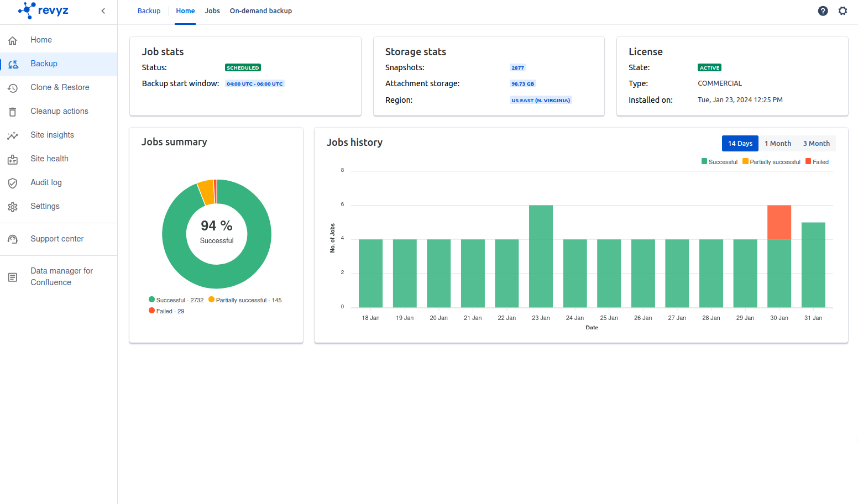Open the Site insights chart icon
This screenshot has height=504, width=858.
coord(13,135)
